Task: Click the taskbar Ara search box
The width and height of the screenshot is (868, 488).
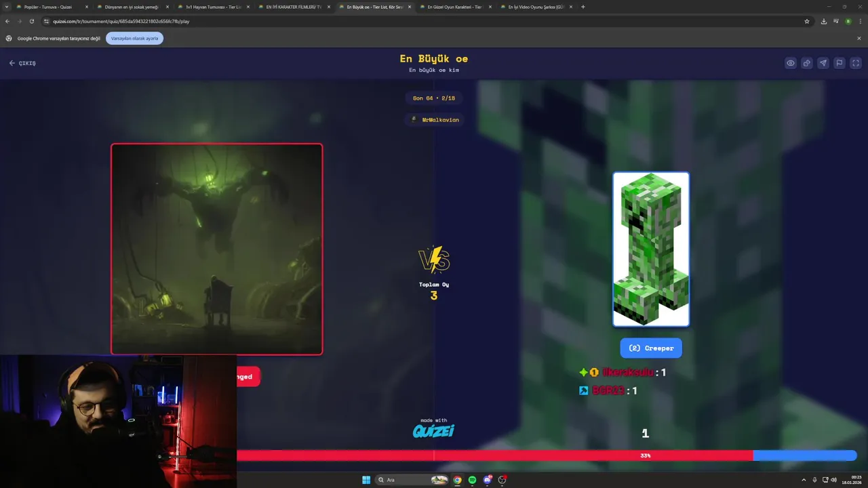Action: (x=412, y=480)
